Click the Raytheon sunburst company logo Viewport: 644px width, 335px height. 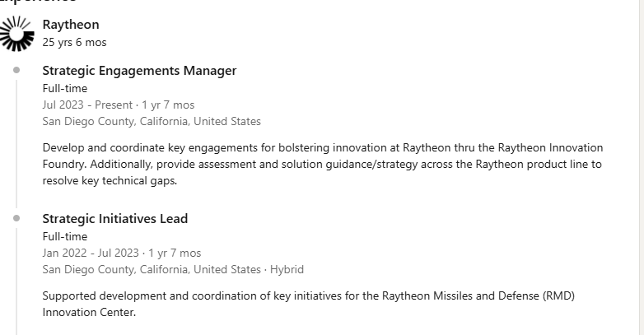16,34
